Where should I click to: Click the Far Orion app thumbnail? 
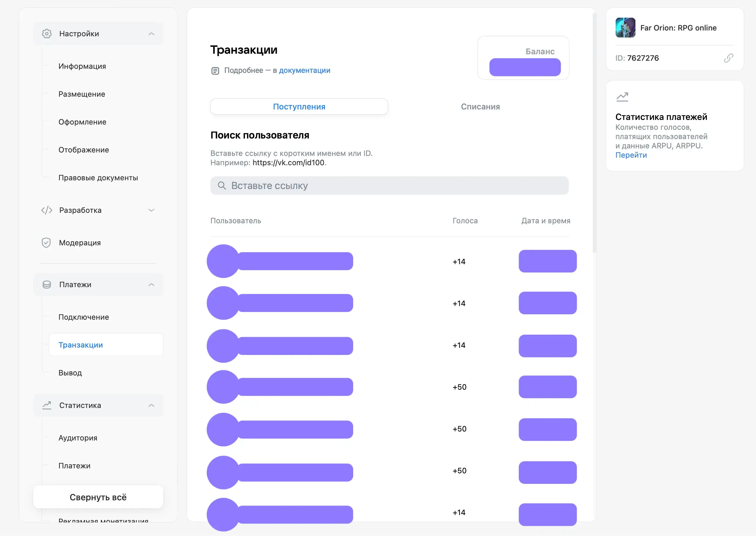click(x=625, y=28)
